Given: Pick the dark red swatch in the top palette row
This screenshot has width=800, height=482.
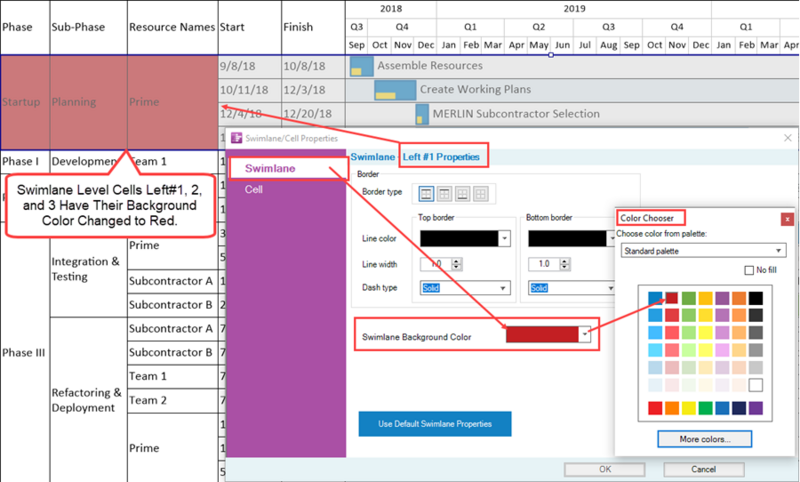Looking at the screenshot, I should [672, 298].
